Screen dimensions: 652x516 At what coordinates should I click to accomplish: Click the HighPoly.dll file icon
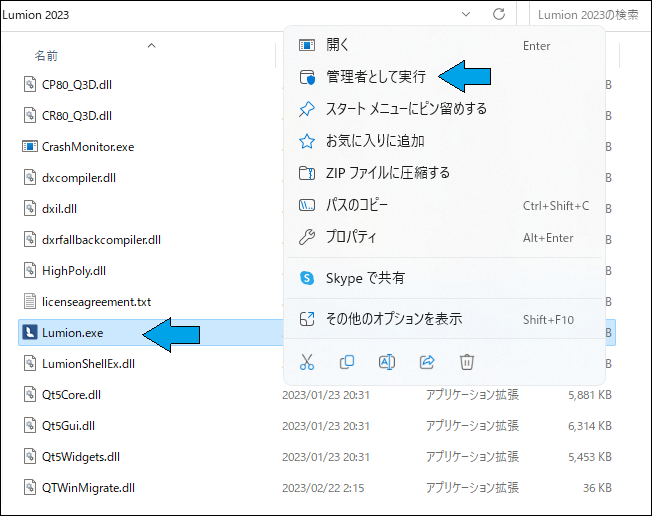(x=30, y=271)
